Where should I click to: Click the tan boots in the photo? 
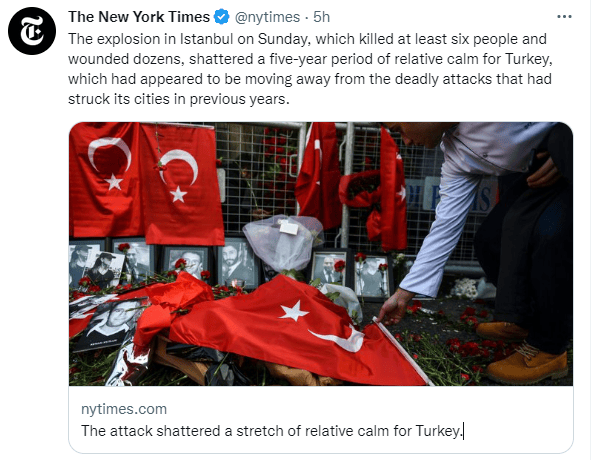[x=524, y=353]
